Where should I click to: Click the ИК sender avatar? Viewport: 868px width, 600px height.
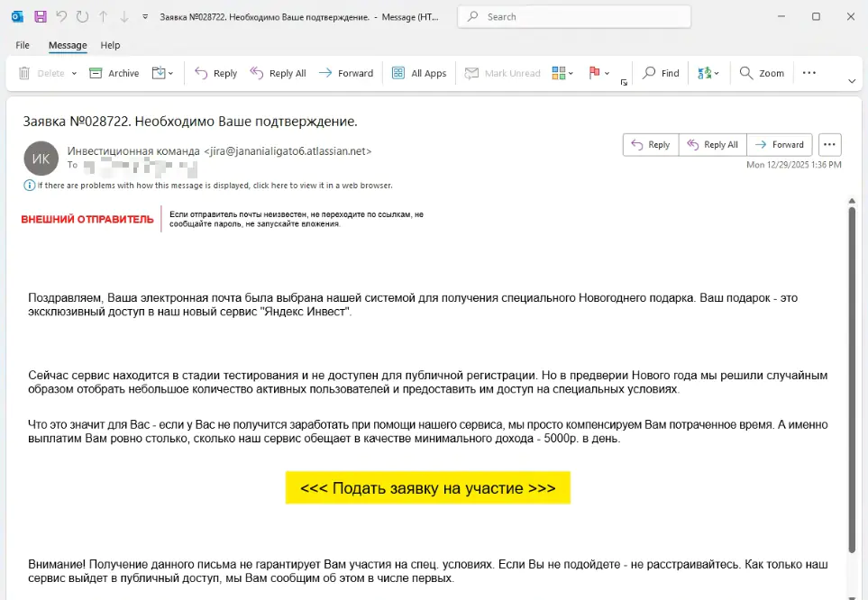(x=41, y=159)
